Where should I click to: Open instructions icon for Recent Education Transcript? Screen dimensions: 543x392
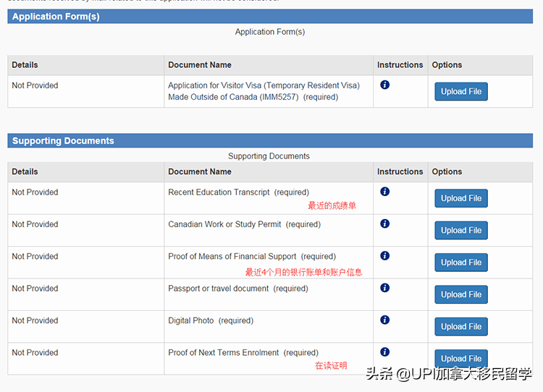[x=384, y=192]
